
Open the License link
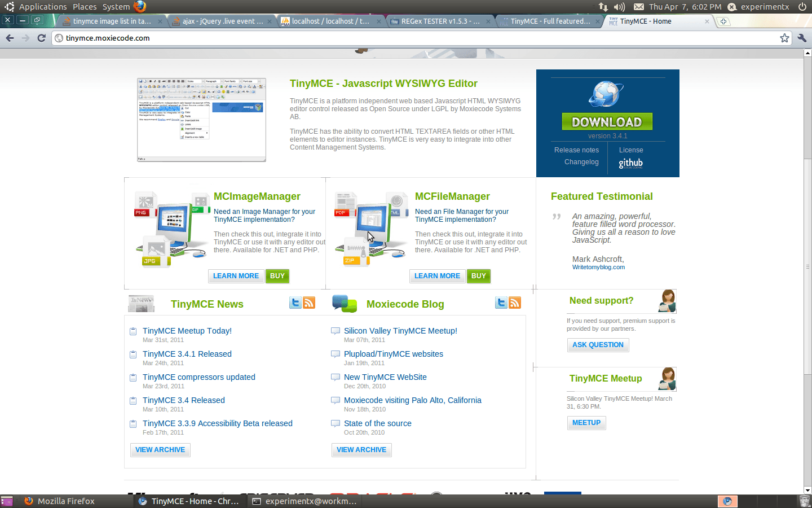(631, 150)
